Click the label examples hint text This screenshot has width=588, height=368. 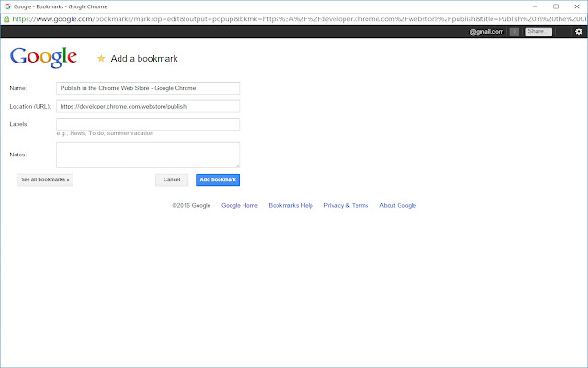(105, 133)
